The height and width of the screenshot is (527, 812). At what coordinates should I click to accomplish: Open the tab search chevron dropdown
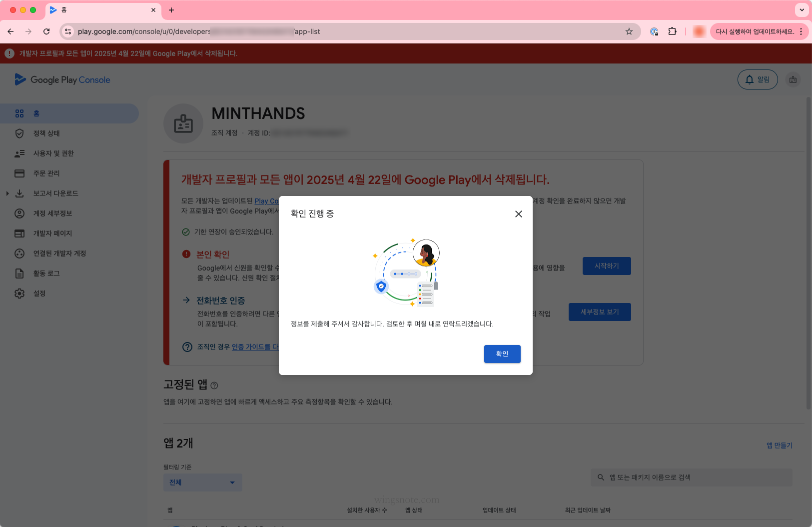[802, 10]
